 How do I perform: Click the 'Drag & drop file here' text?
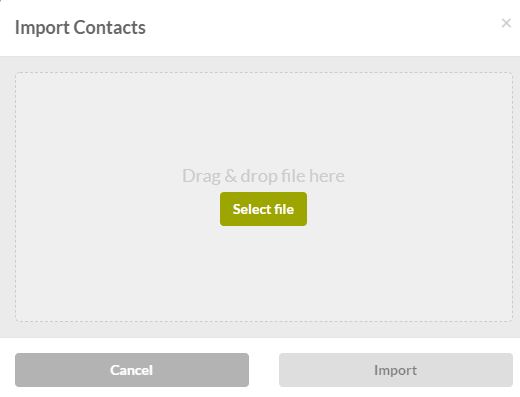tap(263, 176)
